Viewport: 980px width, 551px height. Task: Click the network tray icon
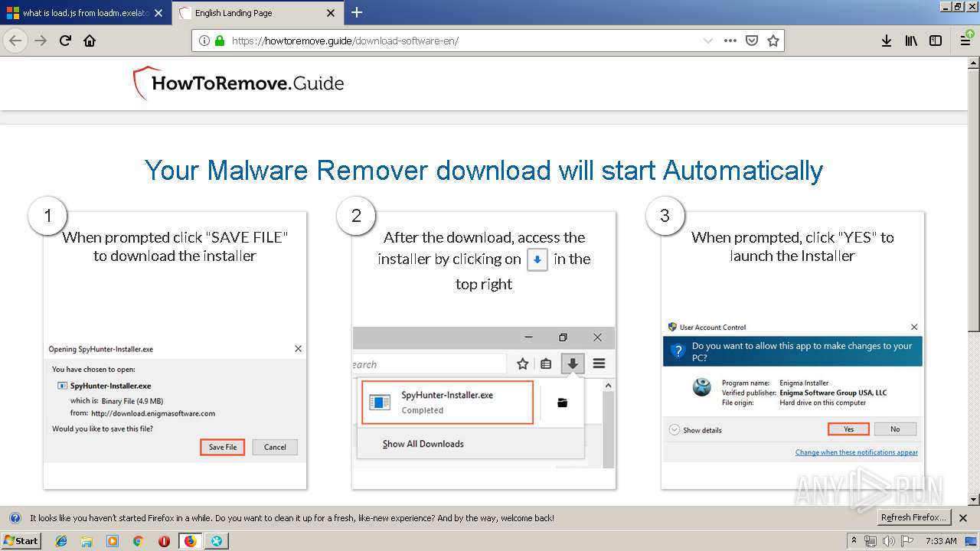click(871, 541)
